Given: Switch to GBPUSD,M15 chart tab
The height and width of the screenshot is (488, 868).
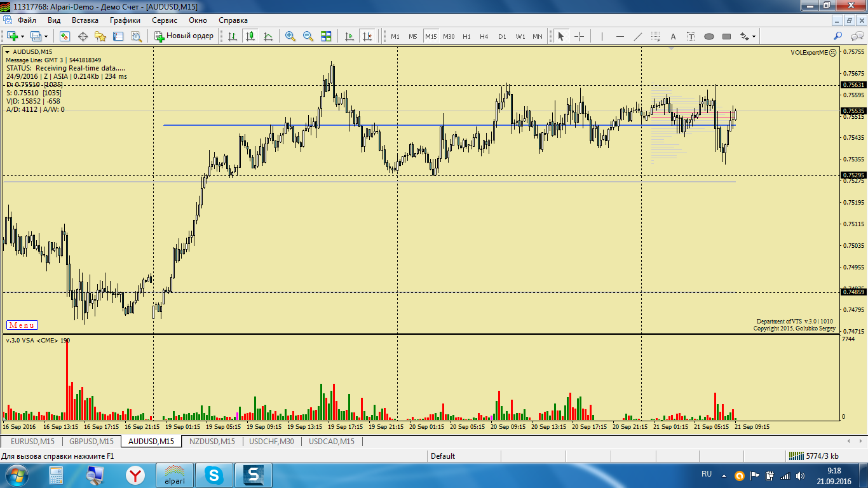Looking at the screenshot, I should pos(92,441).
